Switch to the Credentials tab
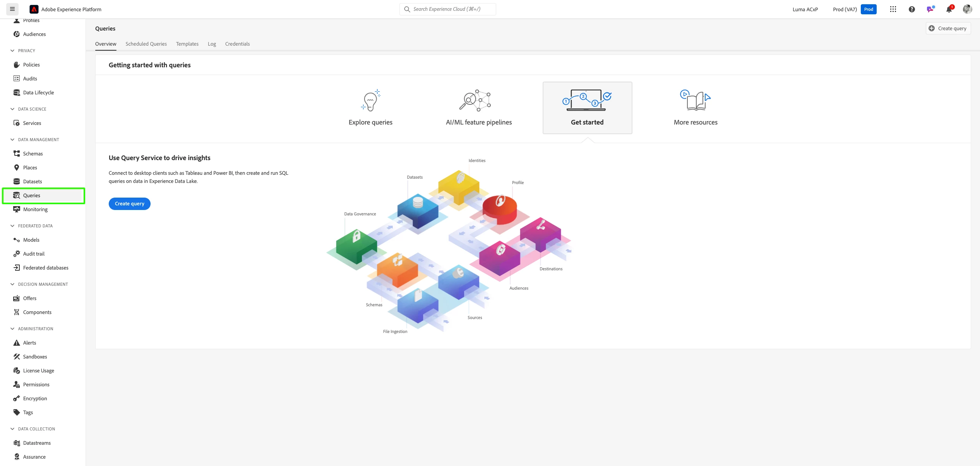Viewport: 980px width, 466px height. (x=237, y=44)
